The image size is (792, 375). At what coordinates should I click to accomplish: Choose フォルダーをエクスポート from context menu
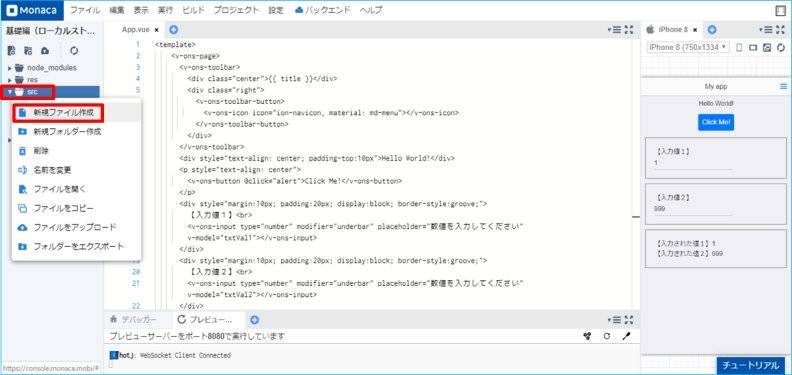point(76,247)
